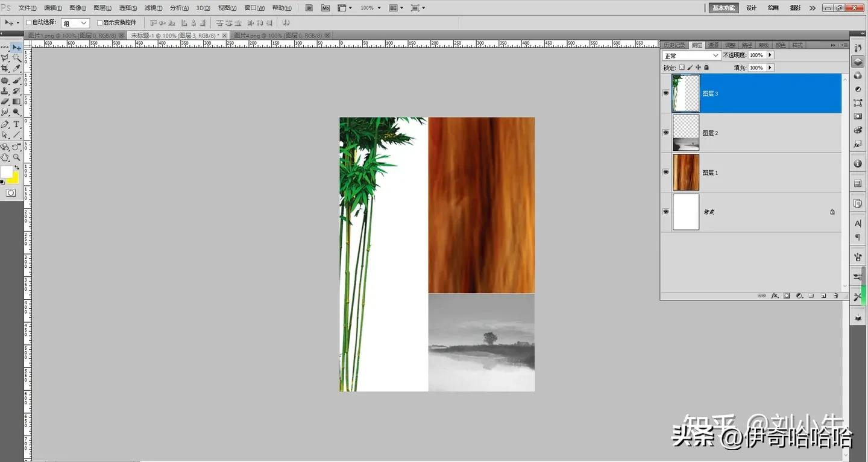Select the Pen tool
The width and height of the screenshot is (868, 462).
tap(5, 124)
